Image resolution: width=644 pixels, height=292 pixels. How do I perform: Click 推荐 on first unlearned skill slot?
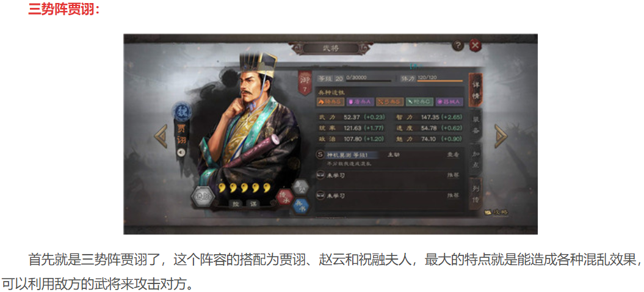coord(453,175)
